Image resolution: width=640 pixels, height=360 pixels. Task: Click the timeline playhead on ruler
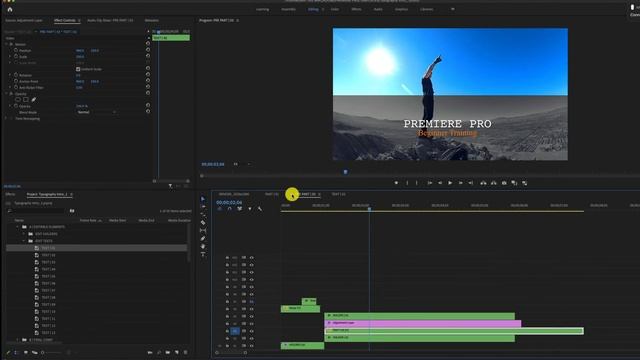coord(369,209)
